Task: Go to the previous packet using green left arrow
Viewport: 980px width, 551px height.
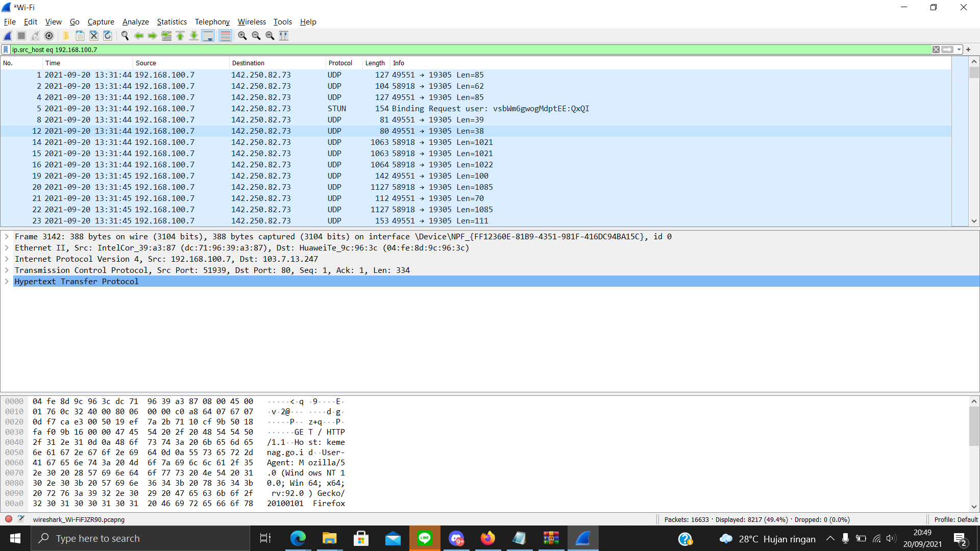Action: click(x=138, y=36)
